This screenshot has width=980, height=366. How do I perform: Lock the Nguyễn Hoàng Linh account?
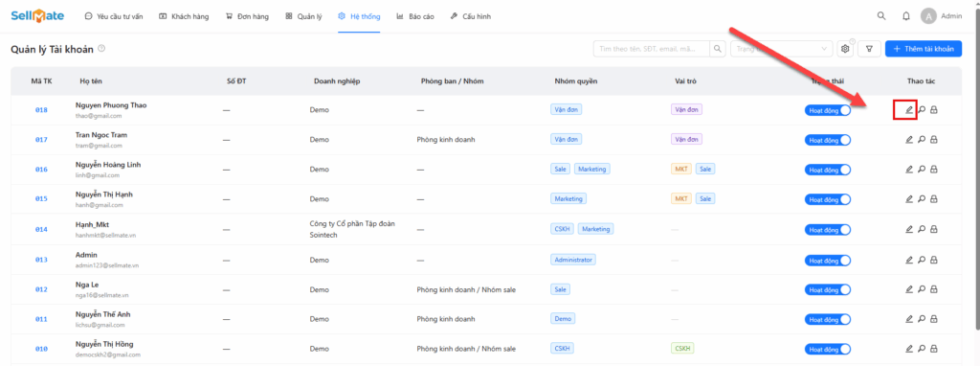(934, 170)
